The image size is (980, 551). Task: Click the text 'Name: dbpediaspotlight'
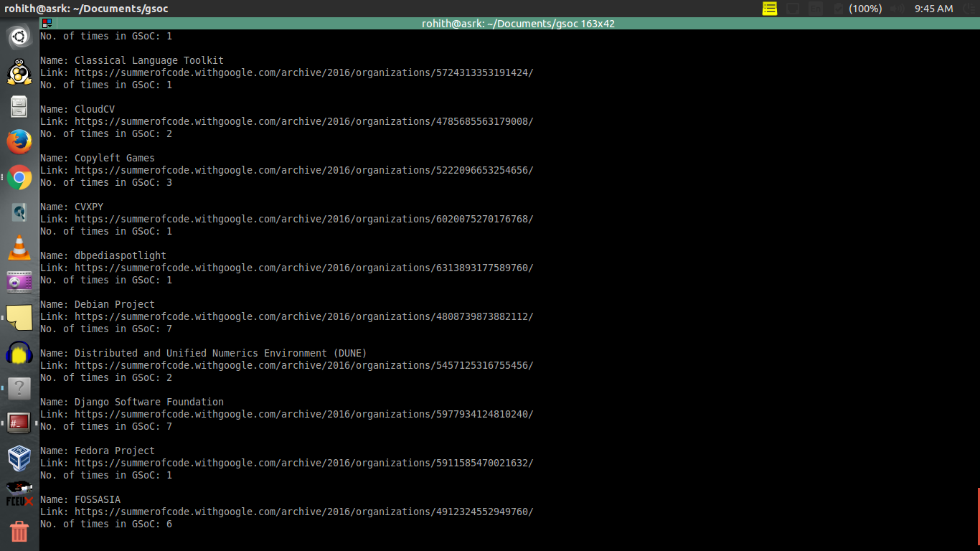click(103, 255)
